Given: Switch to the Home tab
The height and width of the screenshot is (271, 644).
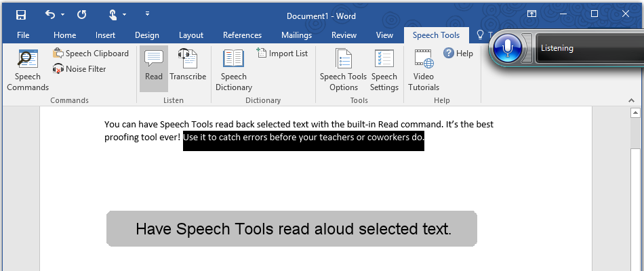Looking at the screenshot, I should (x=65, y=35).
